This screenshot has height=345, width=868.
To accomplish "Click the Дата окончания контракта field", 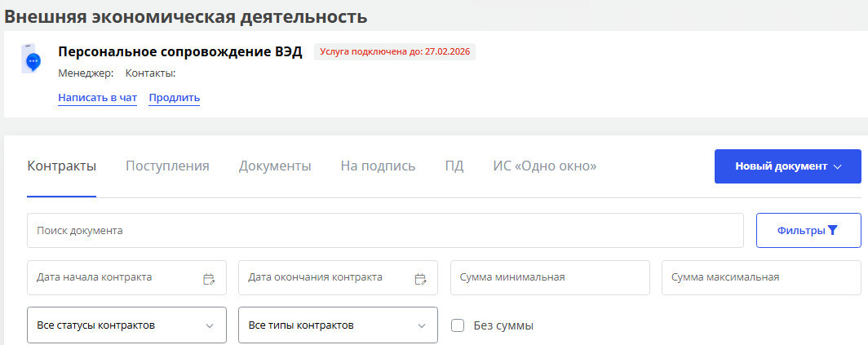I will click(x=338, y=277).
